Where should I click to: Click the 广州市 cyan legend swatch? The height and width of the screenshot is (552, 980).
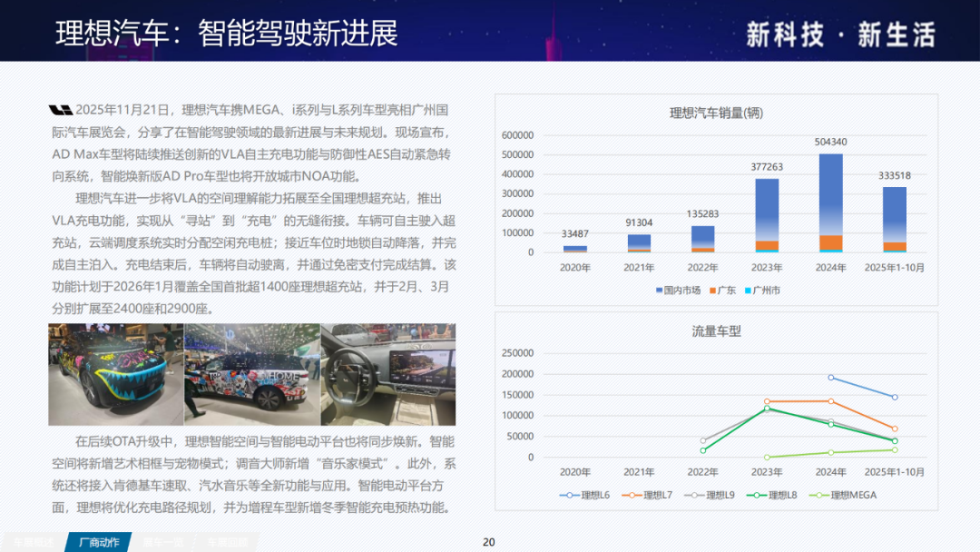tap(748, 290)
